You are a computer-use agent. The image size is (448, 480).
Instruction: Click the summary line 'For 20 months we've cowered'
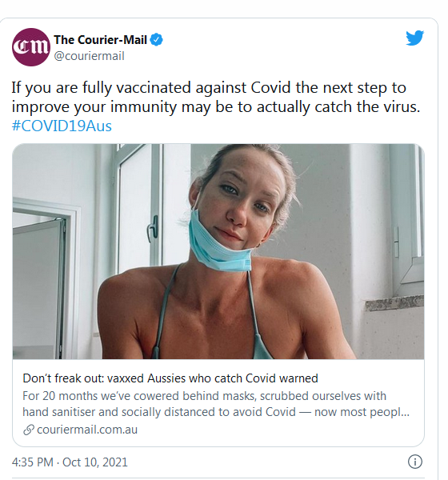pyautogui.click(x=204, y=396)
